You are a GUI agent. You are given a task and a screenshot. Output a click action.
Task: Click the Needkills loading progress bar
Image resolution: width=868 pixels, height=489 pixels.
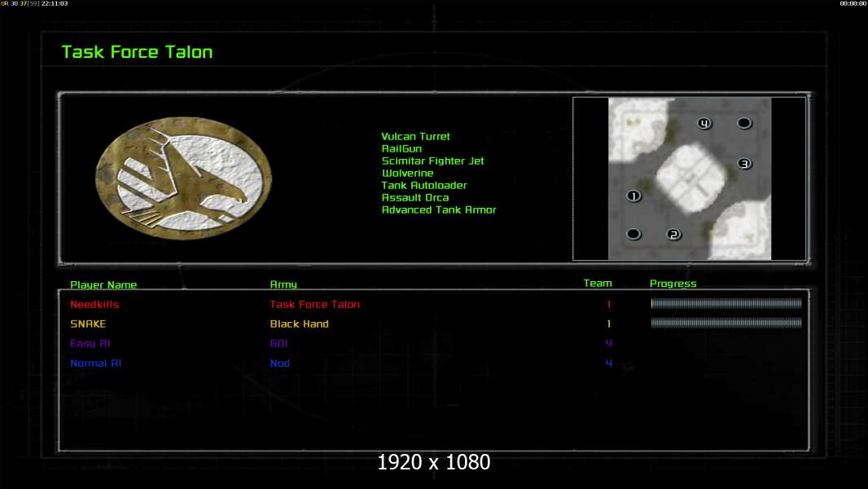coord(726,304)
